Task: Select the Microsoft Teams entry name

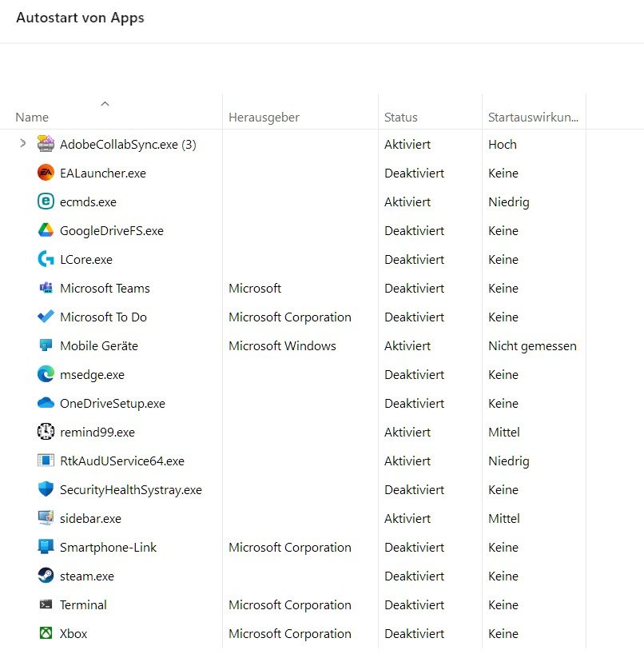Action: pos(105,288)
